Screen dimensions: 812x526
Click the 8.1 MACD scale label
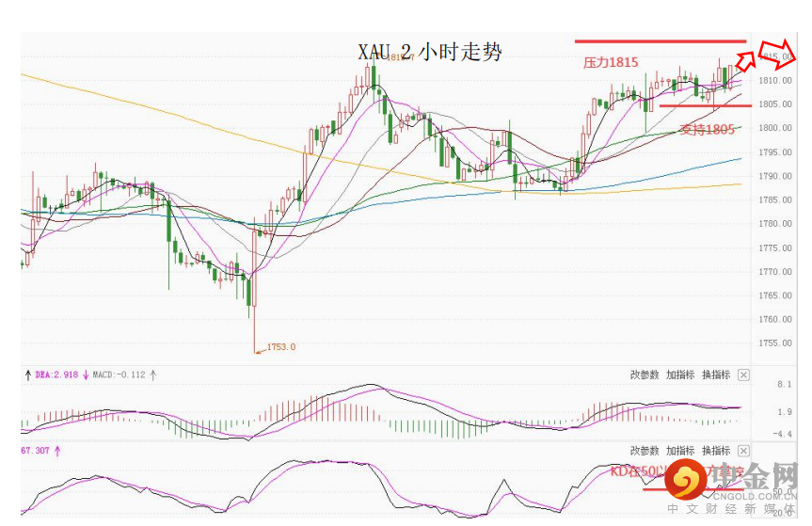pos(784,384)
